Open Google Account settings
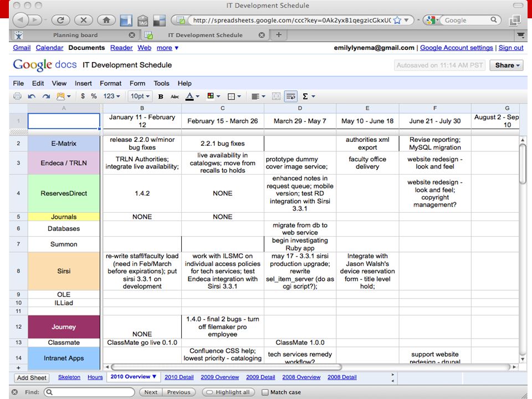This screenshot has width=532, height=399. click(456, 48)
